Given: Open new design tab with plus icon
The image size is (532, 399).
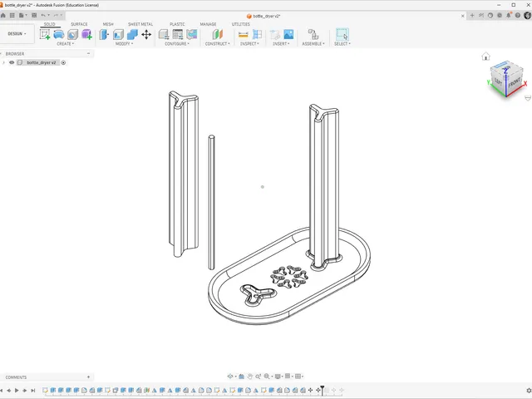Looking at the screenshot, I should 472,15.
